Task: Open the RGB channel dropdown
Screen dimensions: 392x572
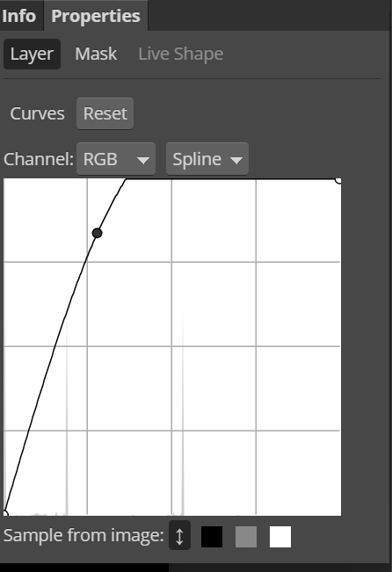Action: point(116,159)
